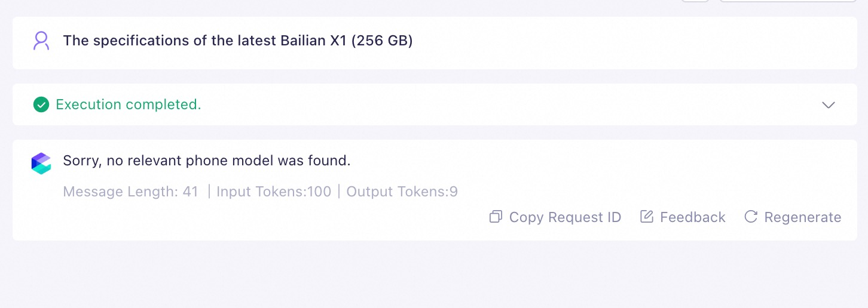
Task: Copy the request ID via its label
Action: [x=565, y=217]
